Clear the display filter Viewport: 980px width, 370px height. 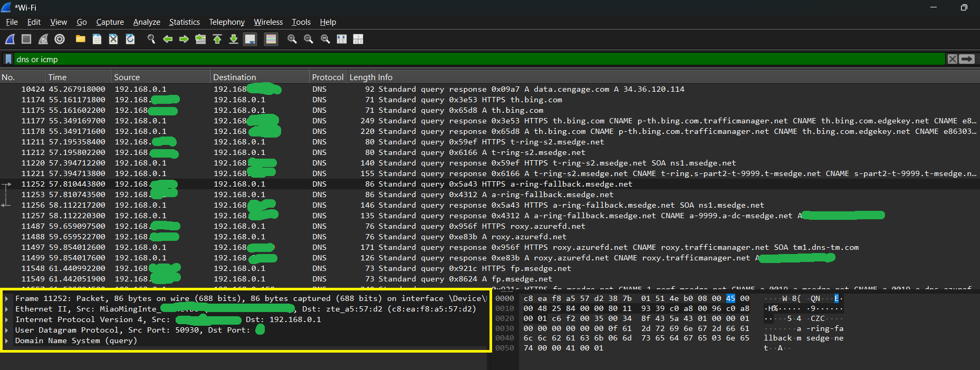click(953, 59)
